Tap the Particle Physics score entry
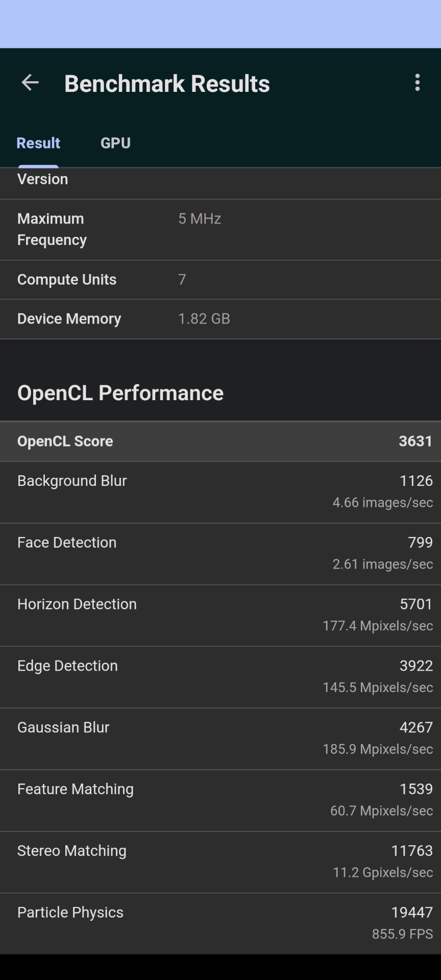The image size is (441, 980). 220,923
